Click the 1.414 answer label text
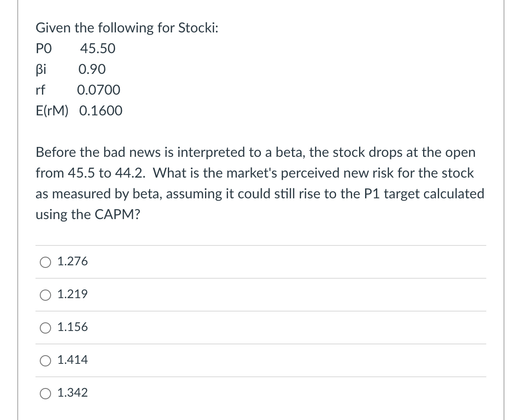This screenshot has width=520, height=420. (72, 360)
